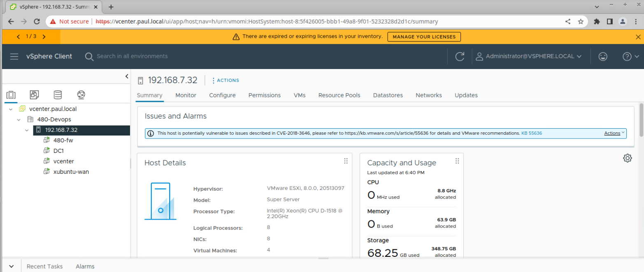The width and height of the screenshot is (644, 272).
Task: Open the Networking inventory view icon
Action: click(x=81, y=95)
